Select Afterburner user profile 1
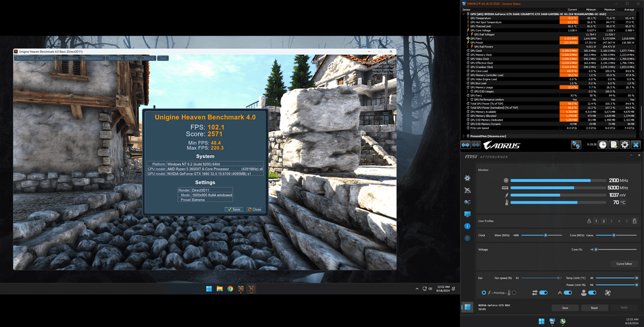 point(596,221)
